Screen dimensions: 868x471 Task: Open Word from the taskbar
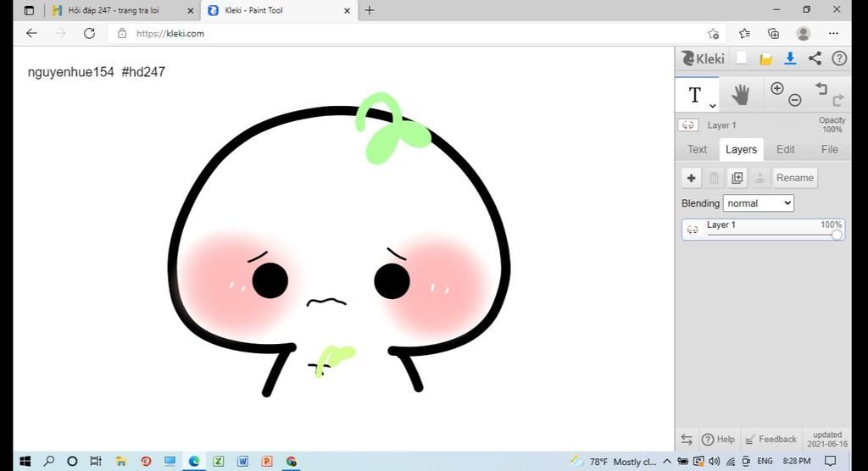242,461
